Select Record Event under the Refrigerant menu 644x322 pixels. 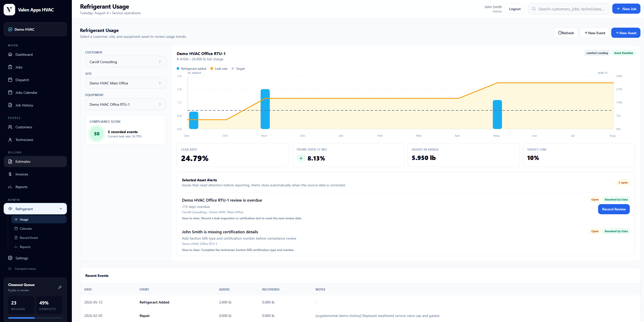click(x=39, y=238)
